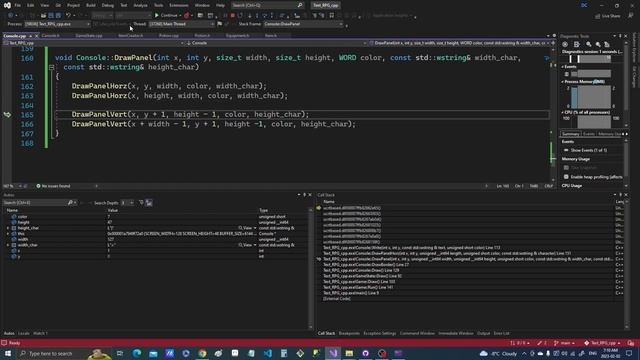Open Chrome from the Windows taskbar
Image resolution: width=640 pixels, height=360 pixels.
coord(202,353)
